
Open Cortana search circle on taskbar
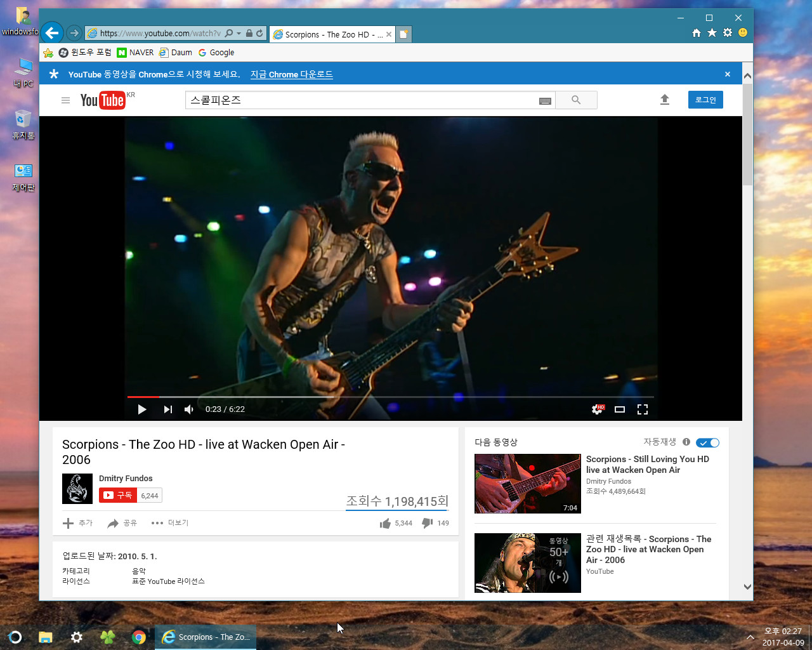click(15, 637)
